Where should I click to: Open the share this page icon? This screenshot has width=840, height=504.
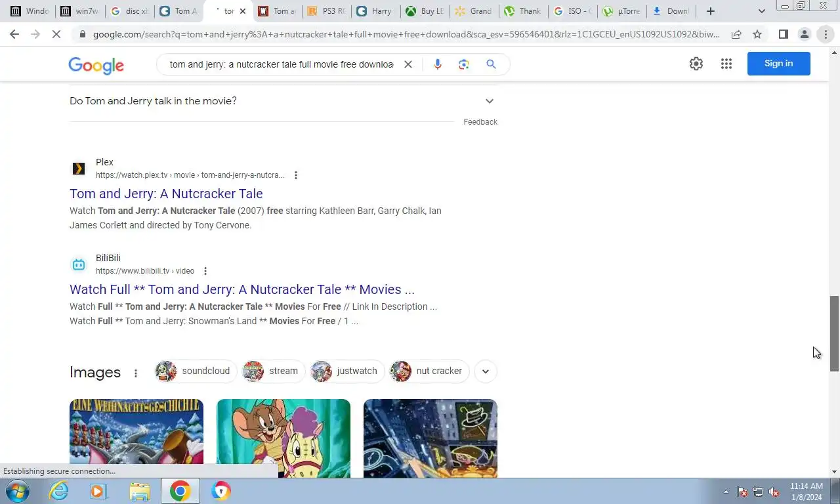(736, 34)
